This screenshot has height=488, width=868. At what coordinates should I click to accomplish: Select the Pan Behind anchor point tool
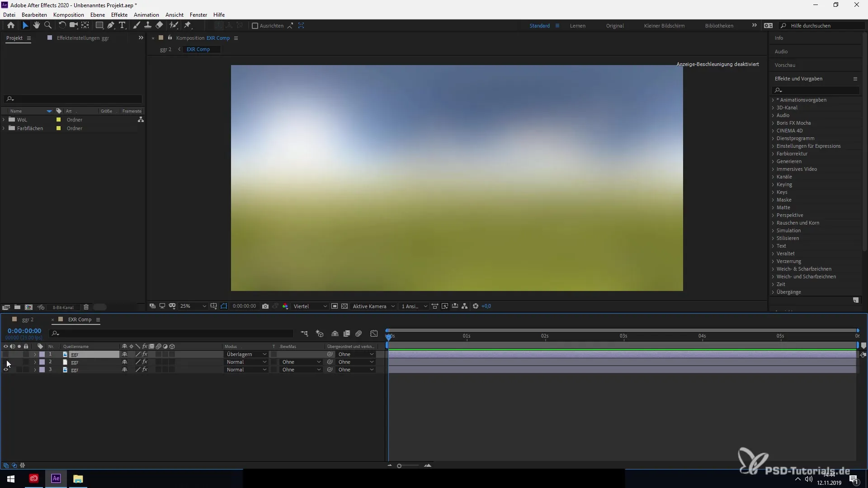coord(85,25)
